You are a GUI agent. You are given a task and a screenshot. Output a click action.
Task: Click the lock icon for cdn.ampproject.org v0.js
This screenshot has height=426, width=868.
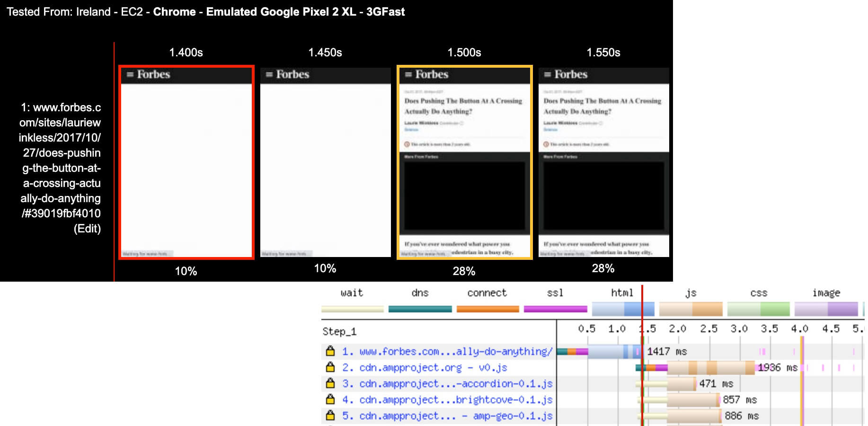tap(330, 367)
